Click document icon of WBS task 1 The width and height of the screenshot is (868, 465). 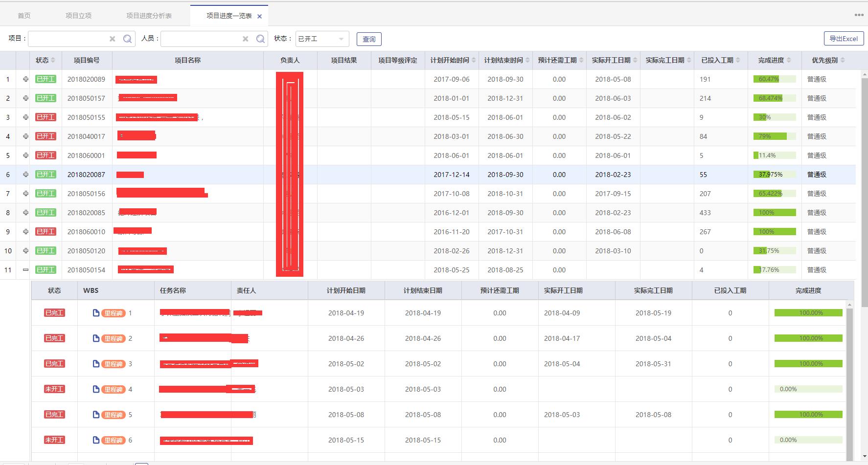point(96,313)
